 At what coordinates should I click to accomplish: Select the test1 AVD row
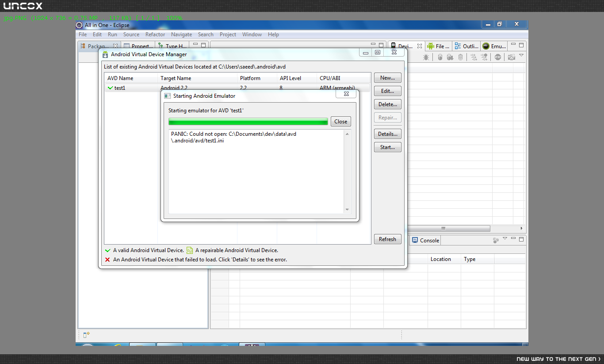coord(237,88)
